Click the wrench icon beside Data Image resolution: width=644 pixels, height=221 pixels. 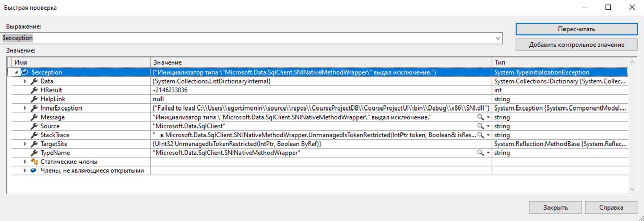(x=34, y=81)
